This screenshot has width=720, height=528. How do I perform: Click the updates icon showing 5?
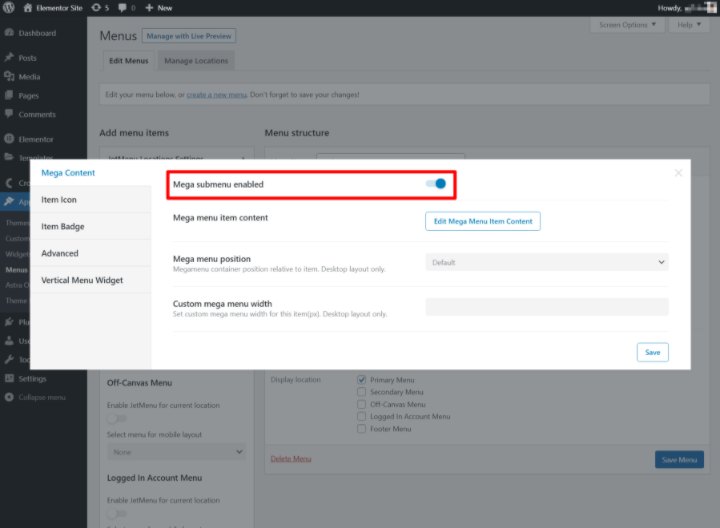(96, 8)
